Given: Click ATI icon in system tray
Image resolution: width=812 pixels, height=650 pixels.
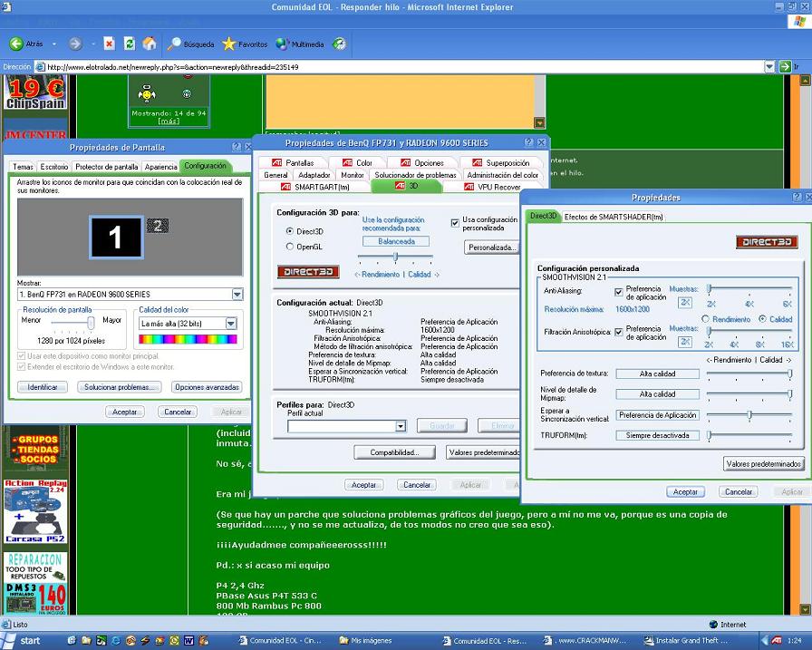Looking at the screenshot, I should point(777,641).
